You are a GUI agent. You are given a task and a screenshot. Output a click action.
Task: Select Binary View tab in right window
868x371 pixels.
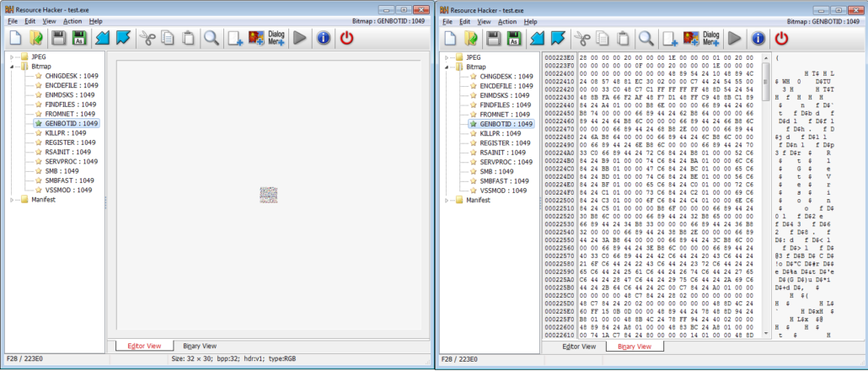635,347
